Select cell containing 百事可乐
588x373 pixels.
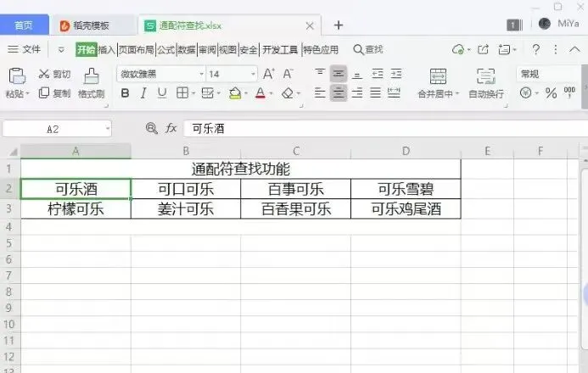pos(295,189)
